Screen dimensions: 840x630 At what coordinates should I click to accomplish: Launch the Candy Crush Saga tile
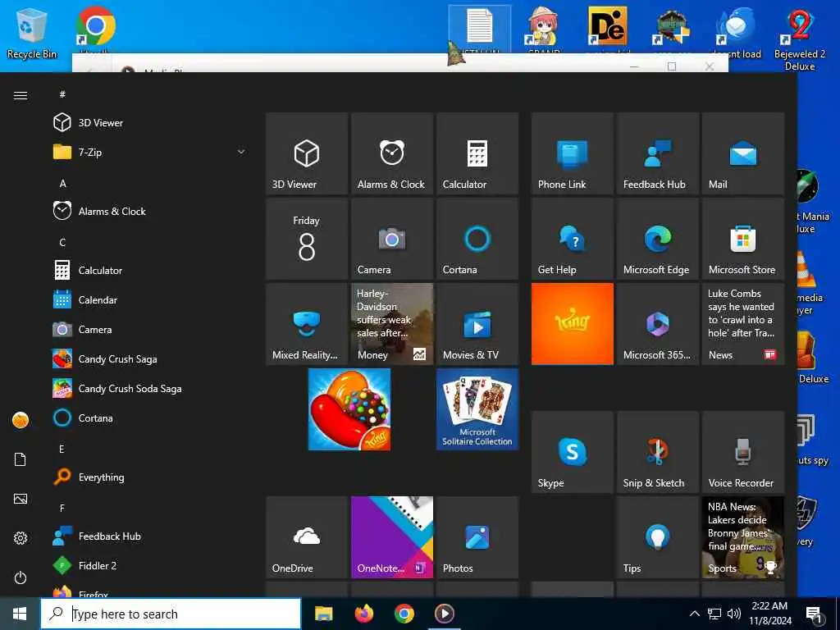click(349, 409)
